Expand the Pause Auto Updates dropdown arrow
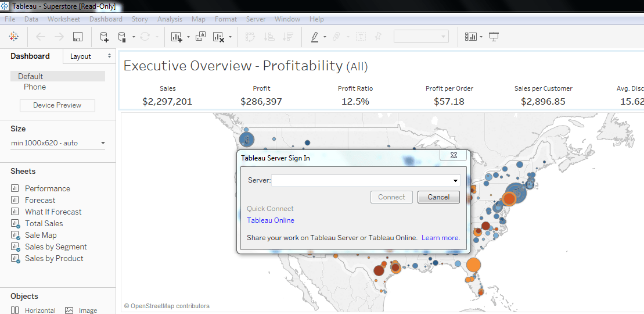The width and height of the screenshot is (644, 314). (x=134, y=37)
